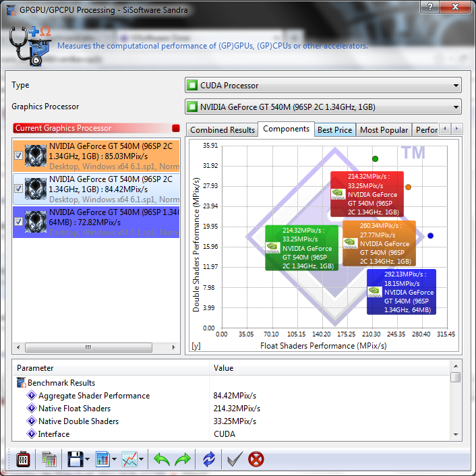This screenshot has width=476, height=476.
Task: Click the Current Graphics Processor header bar
Action: click(96, 128)
